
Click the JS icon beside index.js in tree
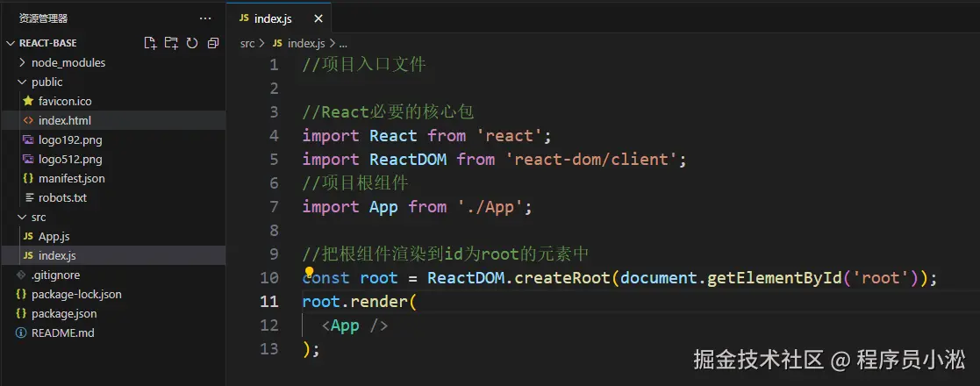[x=27, y=256]
